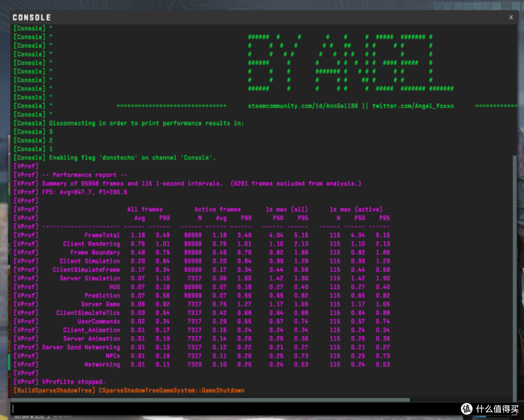Screen dimensions: 524x420
Task: Click the Client Rendering row label
Action: coord(92,244)
